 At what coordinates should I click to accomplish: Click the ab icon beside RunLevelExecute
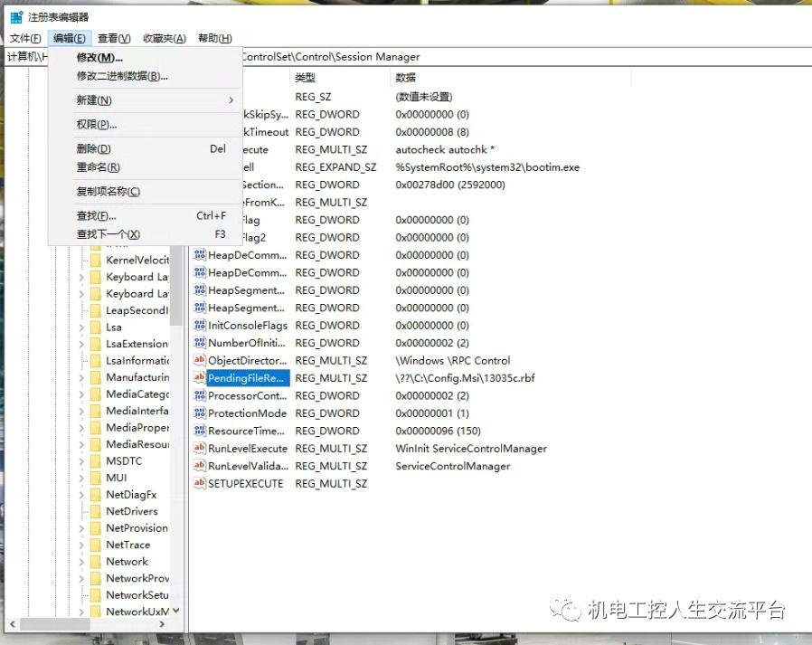click(199, 448)
